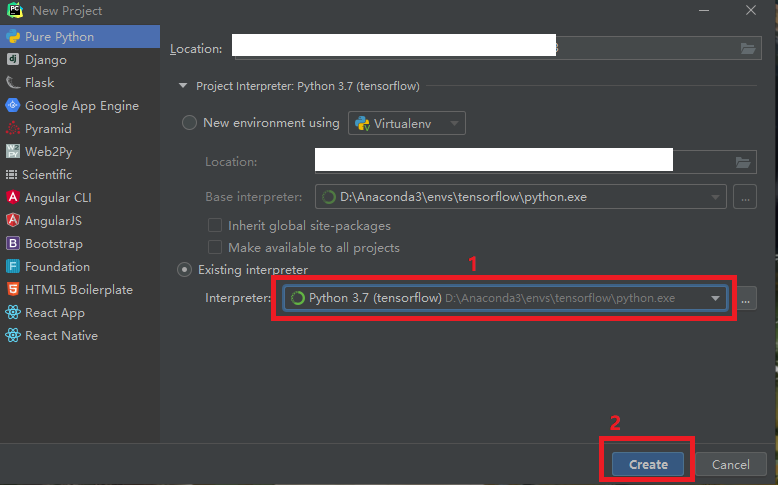The height and width of the screenshot is (485, 778).
Task: Click the React Native icon
Action: coord(13,335)
